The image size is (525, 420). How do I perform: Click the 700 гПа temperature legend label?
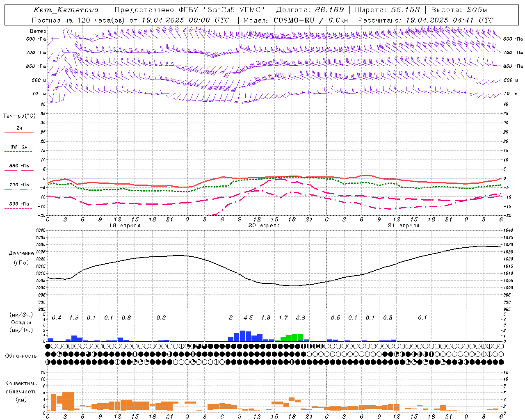point(19,185)
